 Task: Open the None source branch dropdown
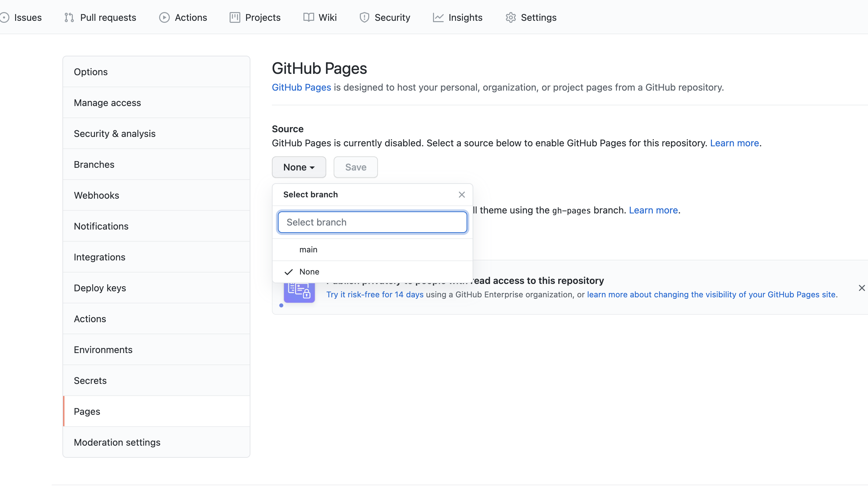299,167
